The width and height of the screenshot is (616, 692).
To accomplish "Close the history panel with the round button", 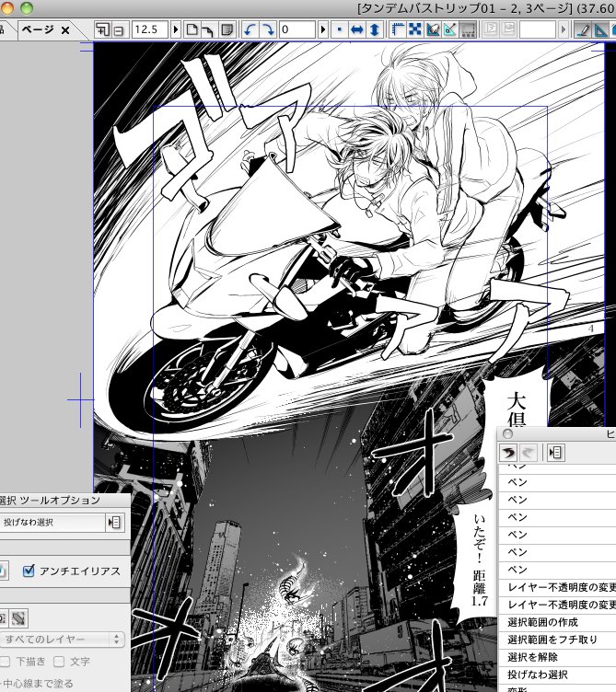I will pyautogui.click(x=508, y=433).
